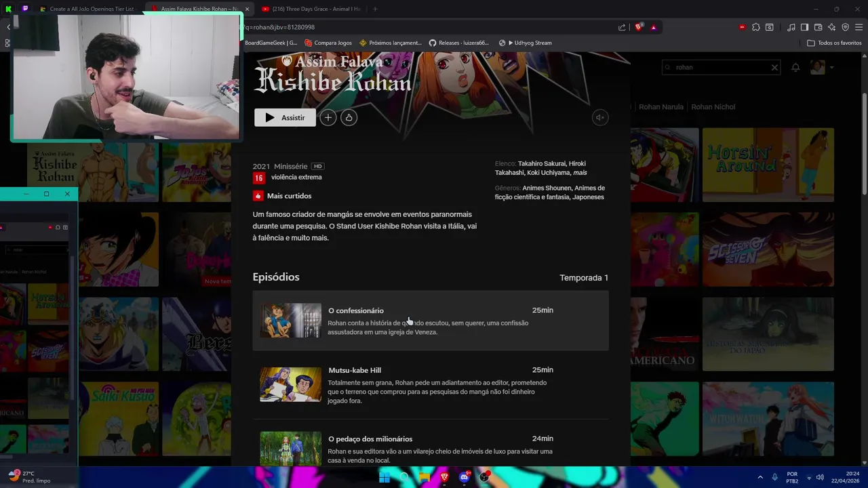Open the pinned Twitch tab
The height and width of the screenshot is (488, 868).
coord(25,9)
